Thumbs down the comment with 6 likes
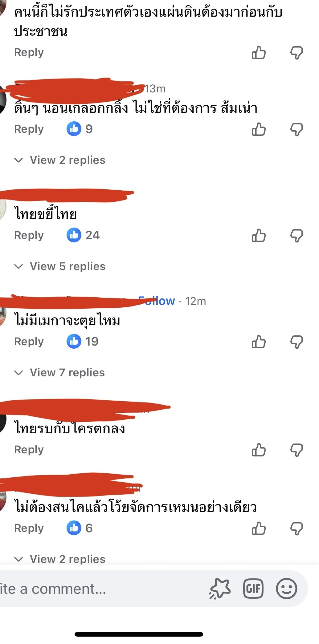The width and height of the screenshot is (319, 644). (297, 529)
